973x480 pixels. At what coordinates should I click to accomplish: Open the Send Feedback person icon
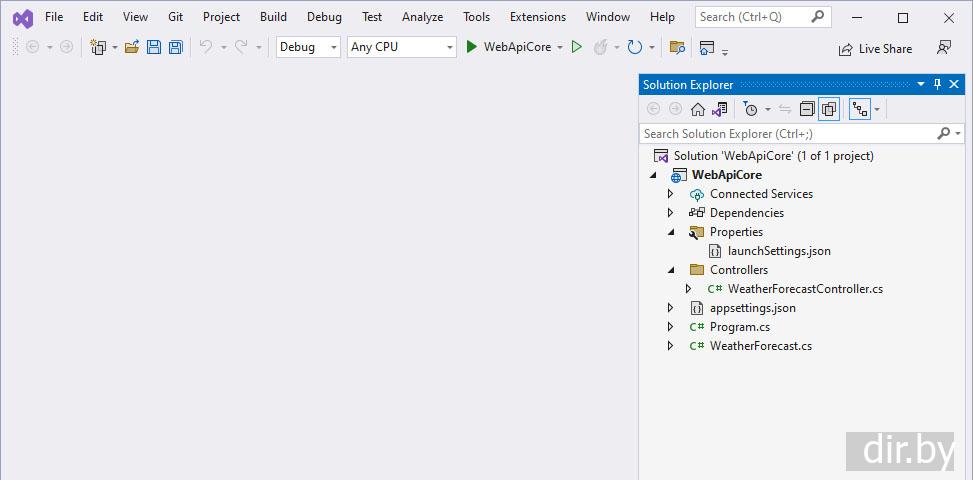click(x=944, y=48)
